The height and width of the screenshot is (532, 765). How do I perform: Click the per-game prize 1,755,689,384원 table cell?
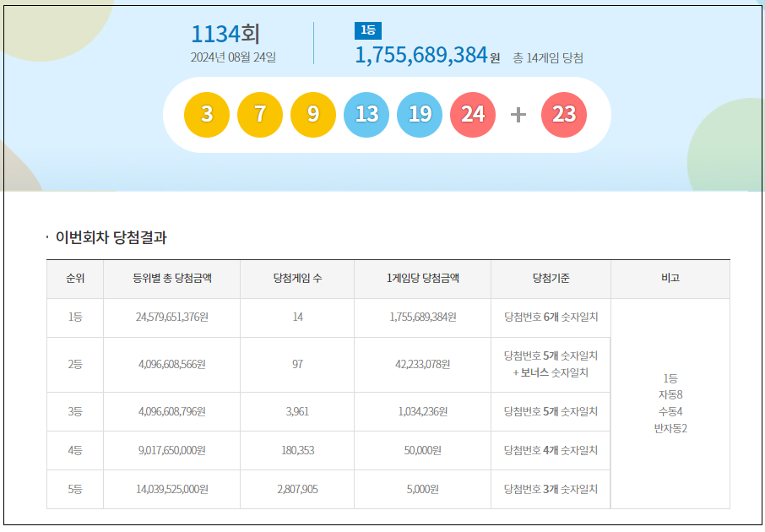[x=423, y=318]
